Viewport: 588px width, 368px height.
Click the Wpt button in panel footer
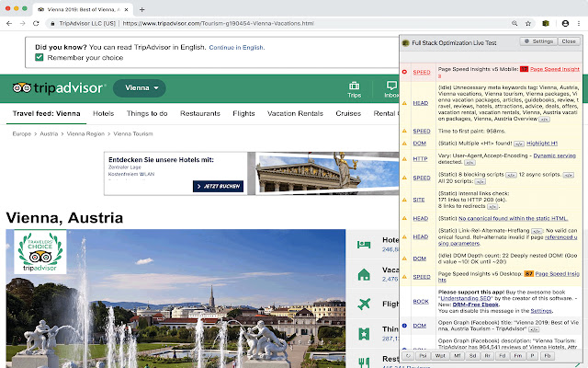(x=440, y=356)
